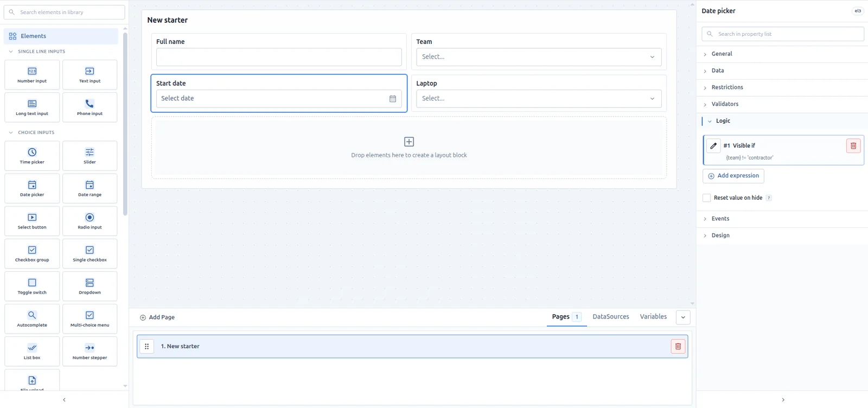Edit the #1 Visible if expression
The image size is (868, 408).
713,146
